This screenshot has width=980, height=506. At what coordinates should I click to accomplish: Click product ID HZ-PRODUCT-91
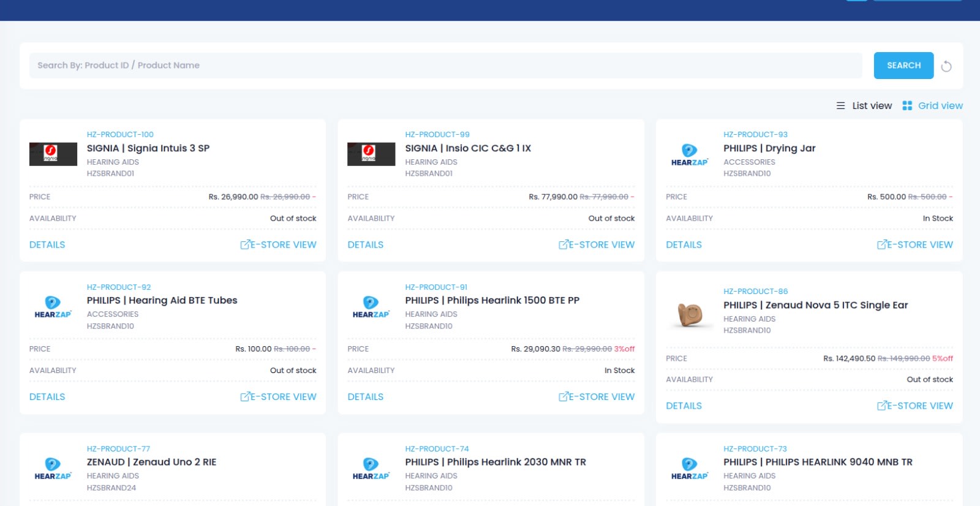click(436, 287)
